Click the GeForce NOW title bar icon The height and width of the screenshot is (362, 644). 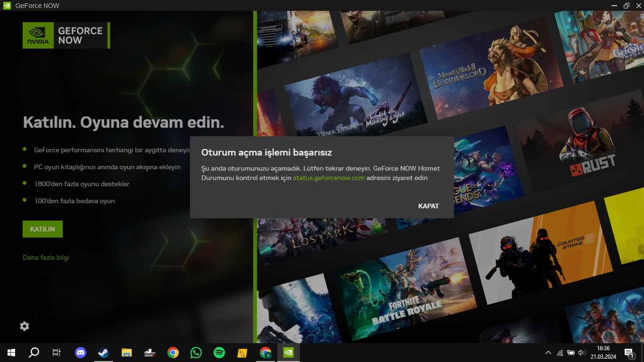(x=7, y=6)
